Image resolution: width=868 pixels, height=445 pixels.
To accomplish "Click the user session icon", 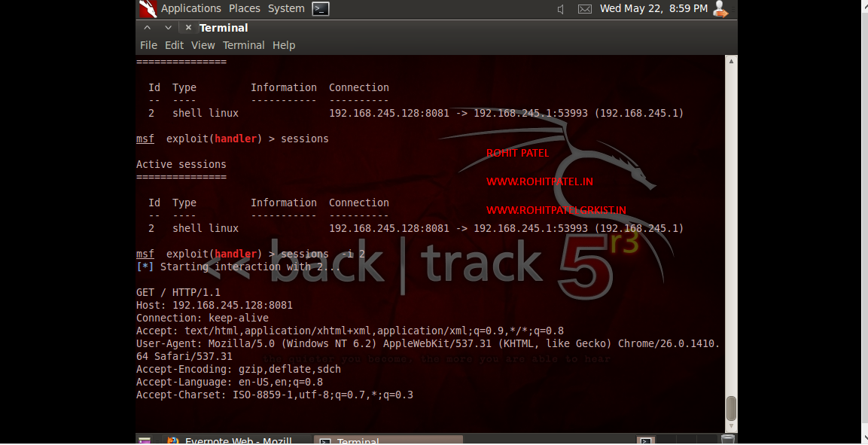I will [720, 9].
